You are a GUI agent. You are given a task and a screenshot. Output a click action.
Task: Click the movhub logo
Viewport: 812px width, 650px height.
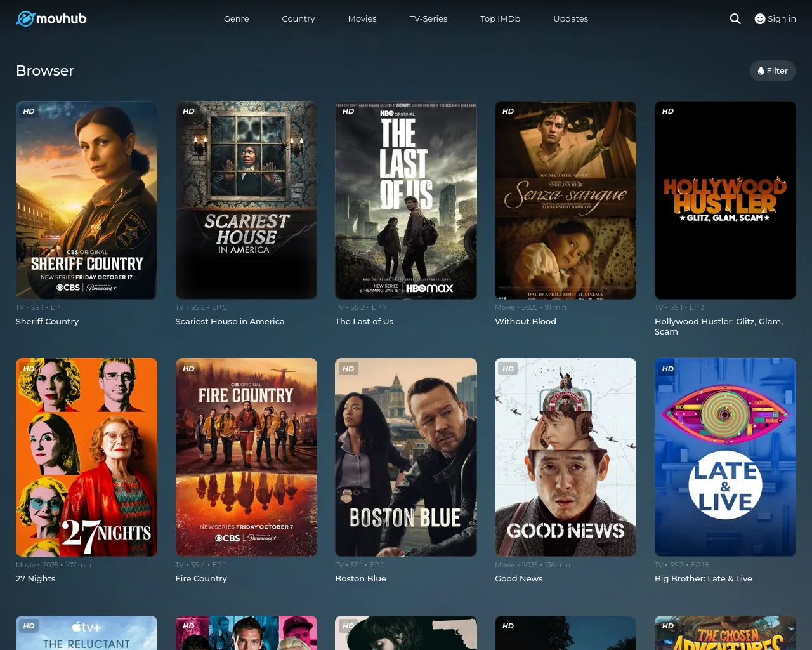[x=51, y=18]
